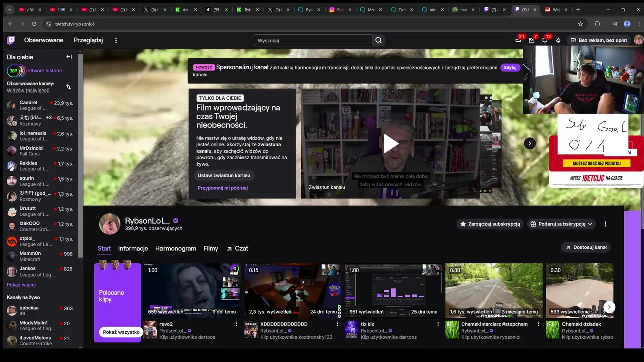Image resolution: width=644 pixels, height=362 pixels.
Task: Open the Twitch home logo
Action: click(11, 40)
